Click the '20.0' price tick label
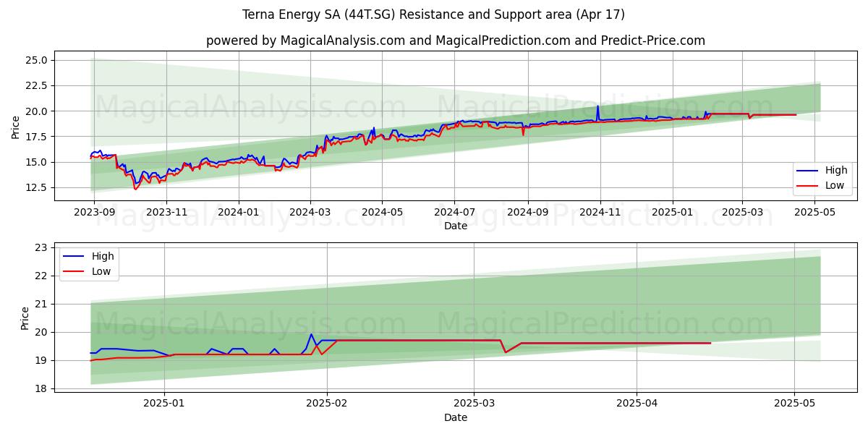This screenshot has height=434, width=868. coord(37,111)
